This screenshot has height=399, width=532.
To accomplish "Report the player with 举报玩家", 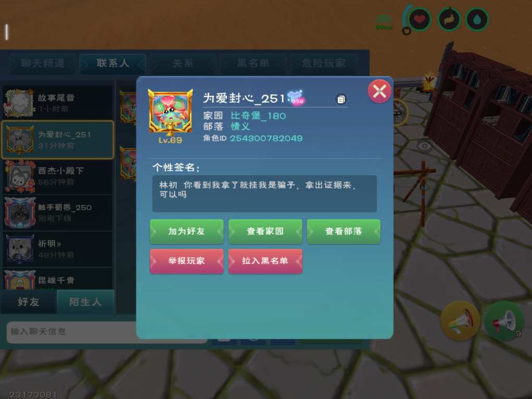I will click(x=187, y=261).
